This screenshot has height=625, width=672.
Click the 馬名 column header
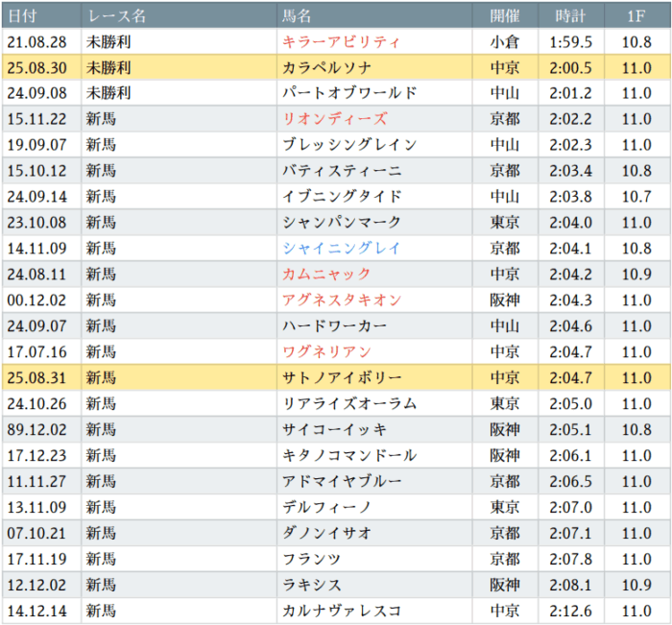[297, 16]
